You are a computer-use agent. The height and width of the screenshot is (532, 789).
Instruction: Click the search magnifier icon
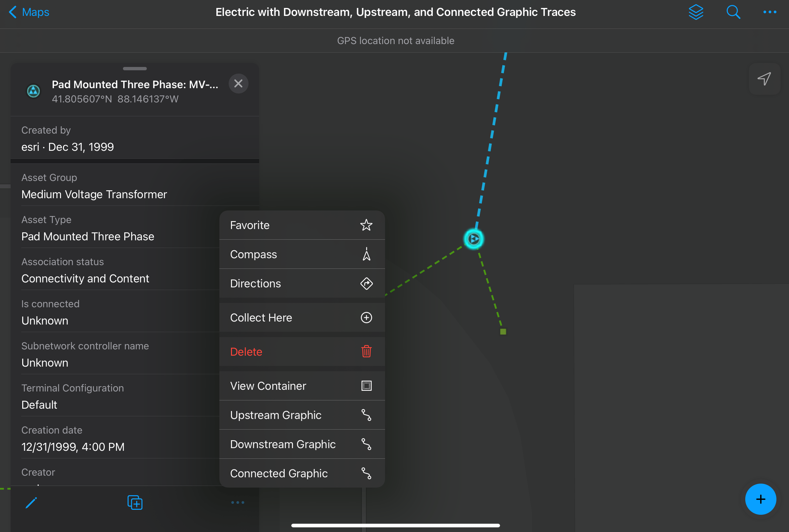point(733,12)
